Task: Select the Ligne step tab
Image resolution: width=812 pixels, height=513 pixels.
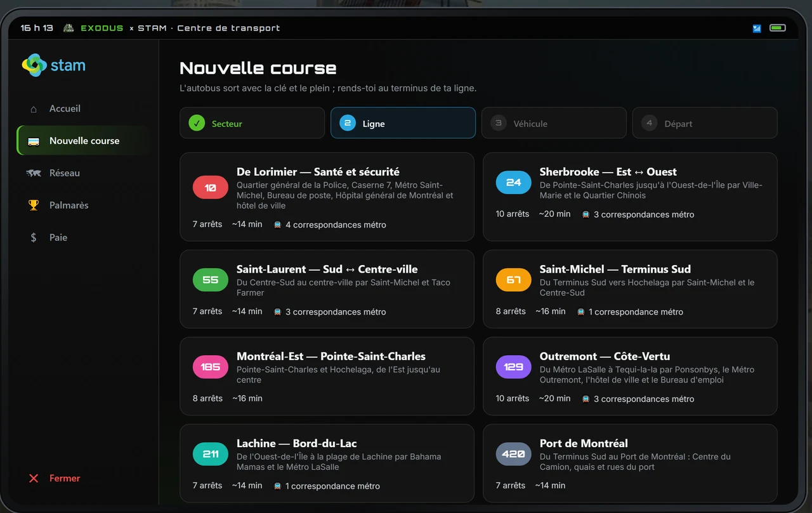Action: (403, 123)
